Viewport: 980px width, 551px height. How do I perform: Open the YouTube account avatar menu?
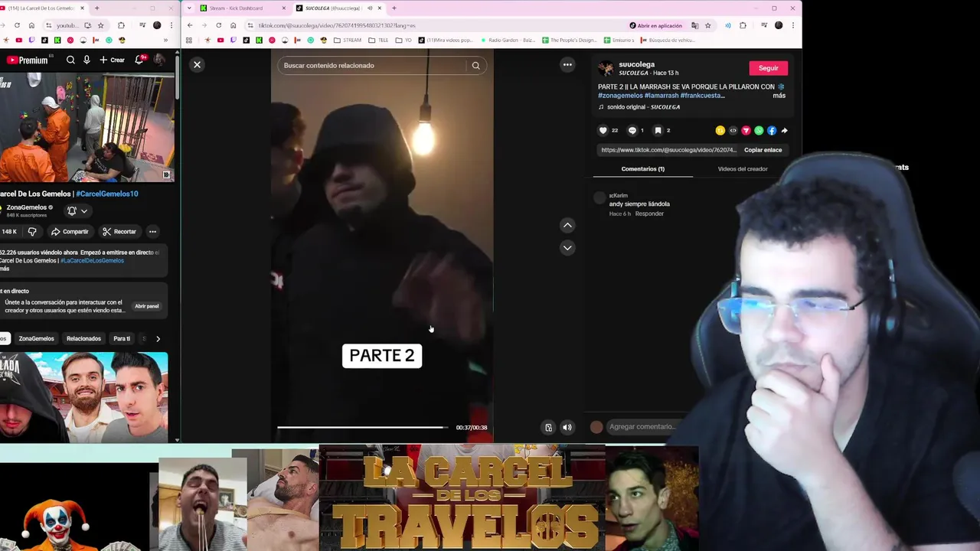coord(159,60)
